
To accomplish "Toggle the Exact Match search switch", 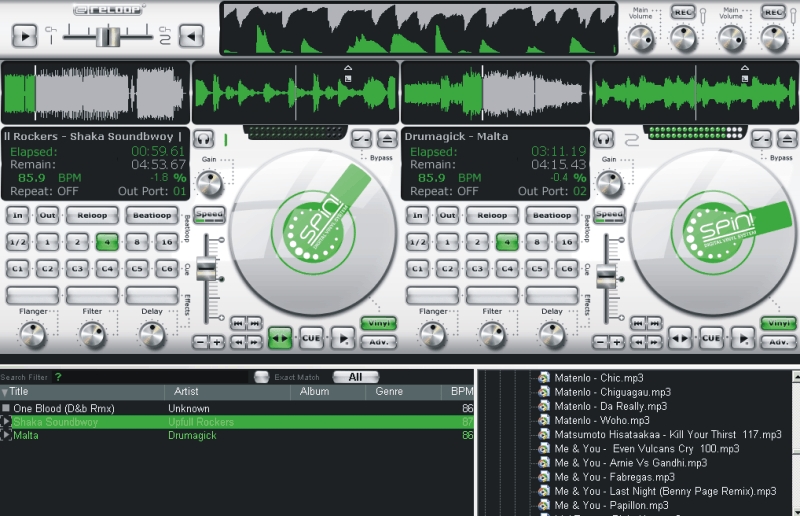I will click(x=262, y=377).
